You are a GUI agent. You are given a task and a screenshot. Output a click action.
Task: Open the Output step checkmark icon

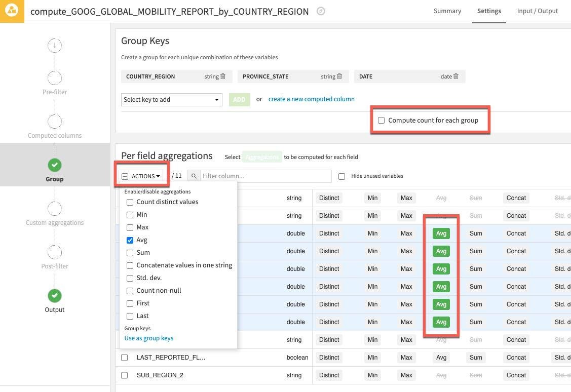[55, 295]
